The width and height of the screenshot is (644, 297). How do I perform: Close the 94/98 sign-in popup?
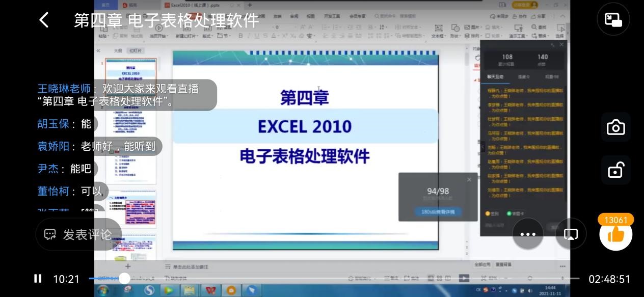(x=469, y=179)
